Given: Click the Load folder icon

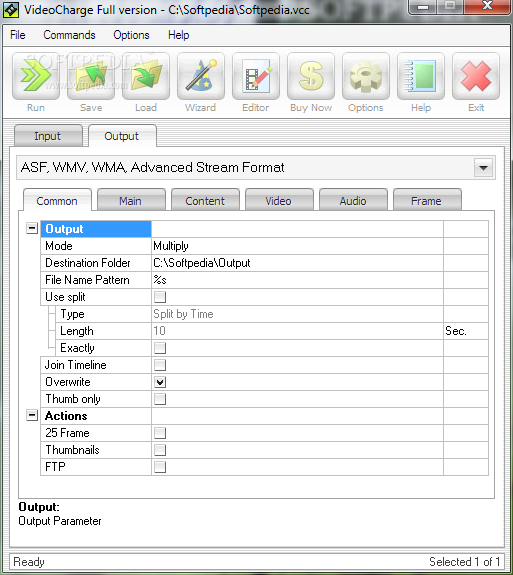Looking at the screenshot, I should click(x=146, y=76).
